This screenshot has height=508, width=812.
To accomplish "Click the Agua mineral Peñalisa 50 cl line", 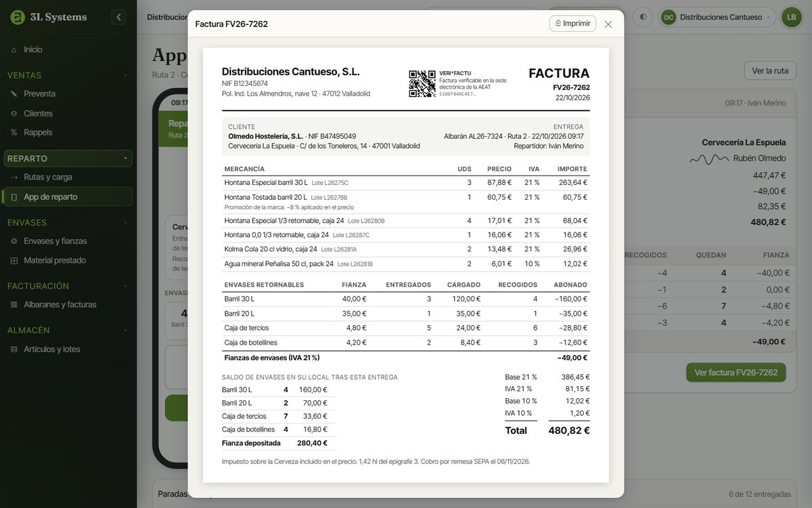I will [x=406, y=263].
